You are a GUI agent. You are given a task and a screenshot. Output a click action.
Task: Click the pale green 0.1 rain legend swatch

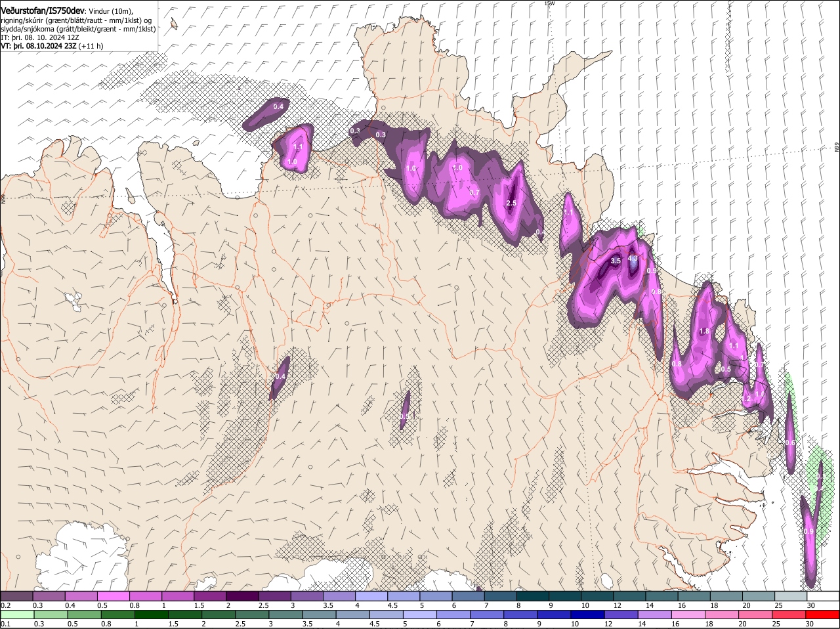[17, 615]
